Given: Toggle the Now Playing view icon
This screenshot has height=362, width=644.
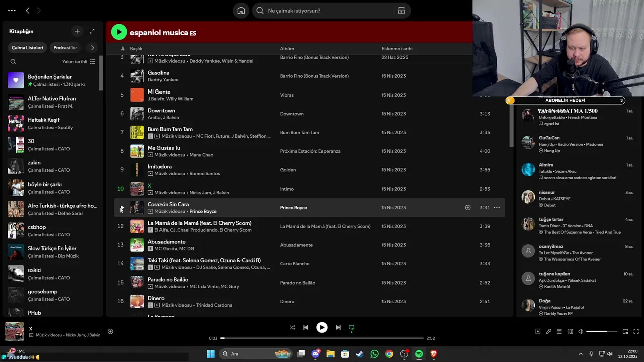Looking at the screenshot, I should [x=538, y=332].
